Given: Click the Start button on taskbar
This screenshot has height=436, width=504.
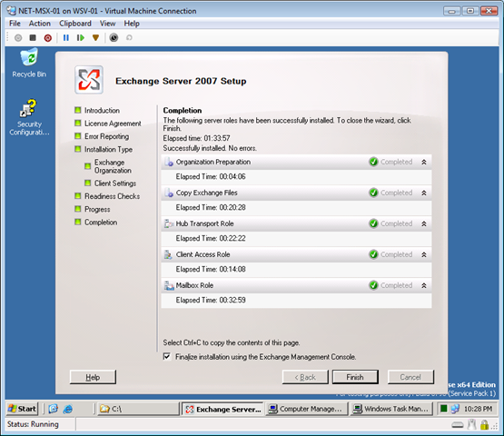Looking at the screenshot, I should pyautogui.click(x=22, y=409).
